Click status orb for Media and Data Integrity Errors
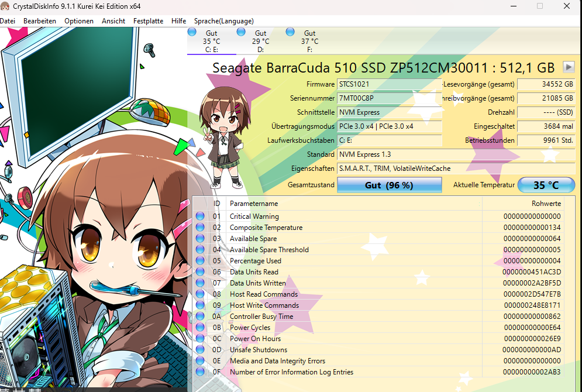 click(200, 361)
